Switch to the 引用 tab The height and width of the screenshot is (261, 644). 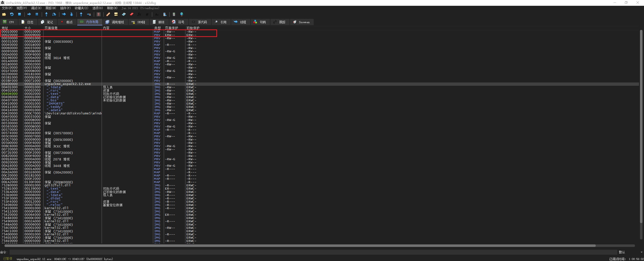pos(221,22)
